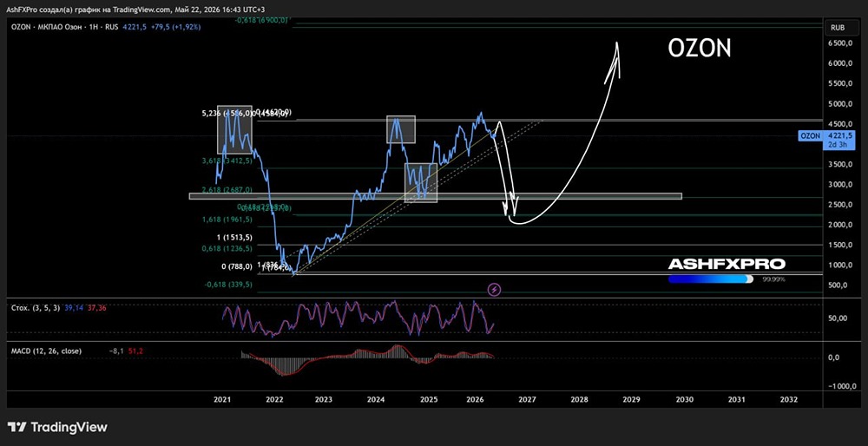Click the Stochastic value 39,14 in blue
This screenshot has height=446, width=868.
(74, 308)
